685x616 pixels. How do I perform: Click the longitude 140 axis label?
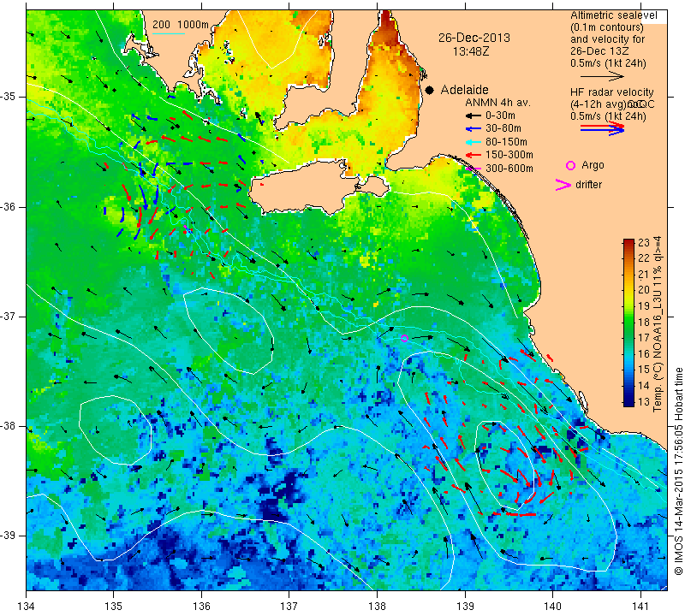552,607
